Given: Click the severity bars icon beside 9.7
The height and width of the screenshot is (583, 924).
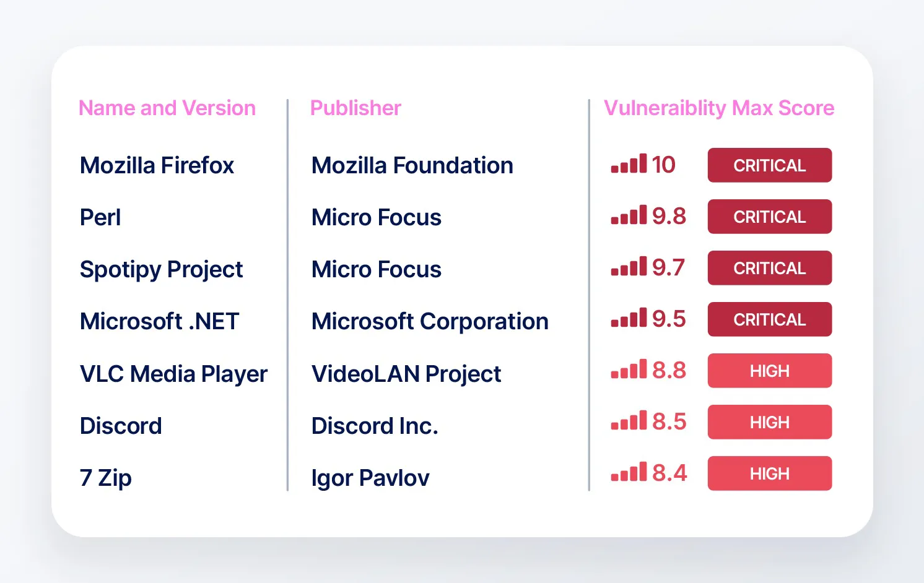Looking at the screenshot, I should (x=629, y=266).
